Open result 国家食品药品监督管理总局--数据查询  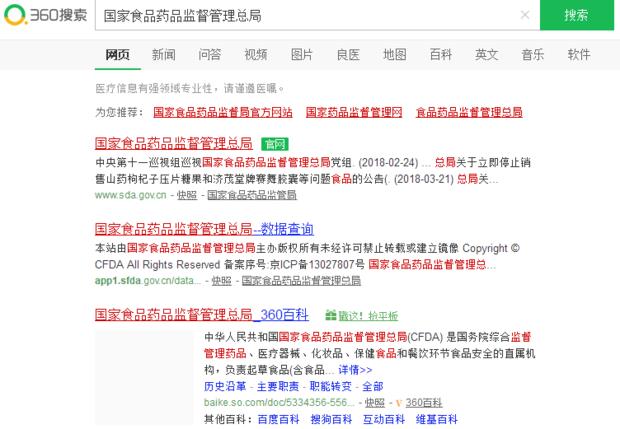point(204,229)
